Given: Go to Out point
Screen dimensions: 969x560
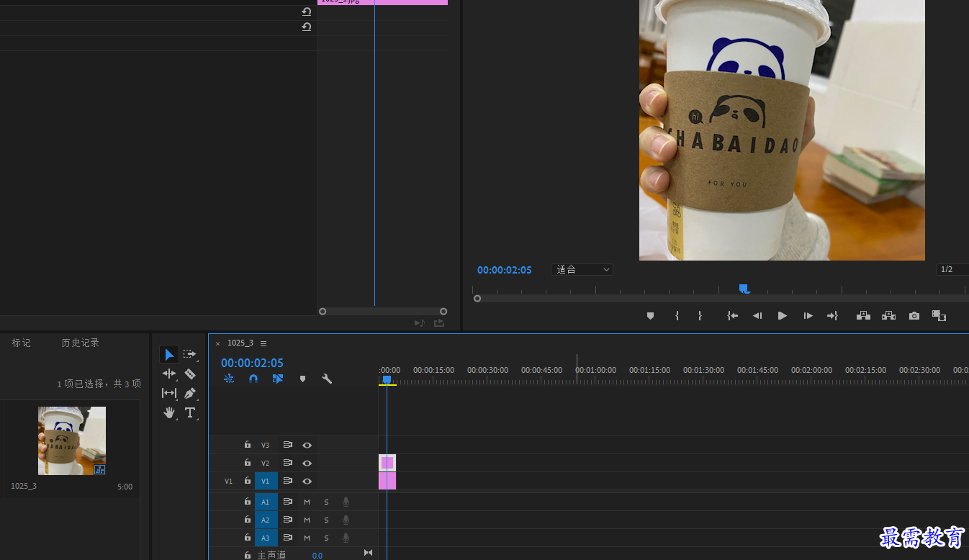Looking at the screenshot, I should 832,316.
